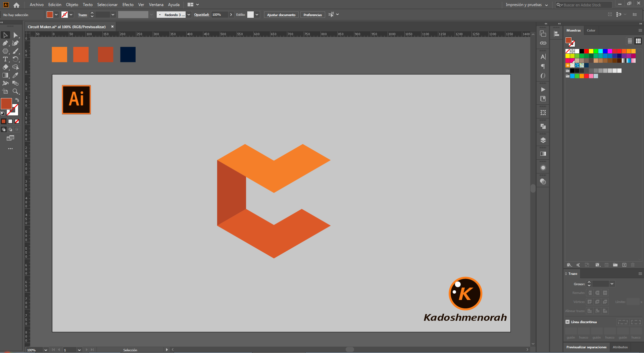This screenshot has width=644, height=353.
Task: Select the Zoom magnifier tool
Action: pos(15,91)
